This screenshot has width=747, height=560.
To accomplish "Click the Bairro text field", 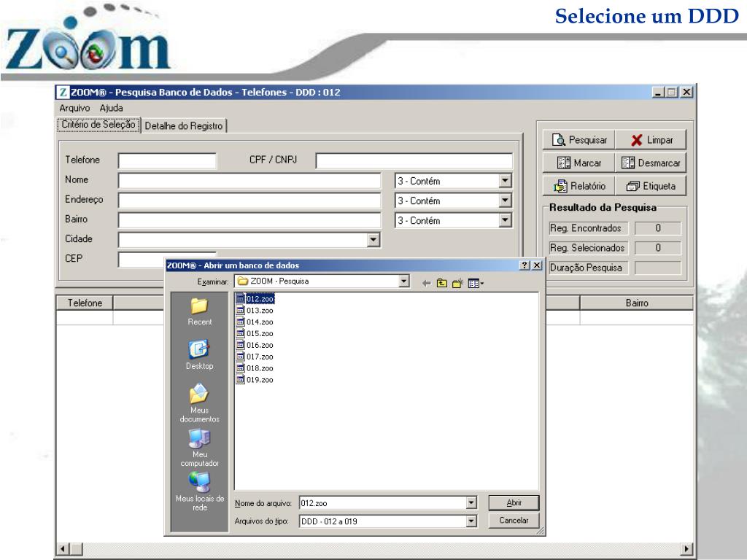I will point(249,220).
